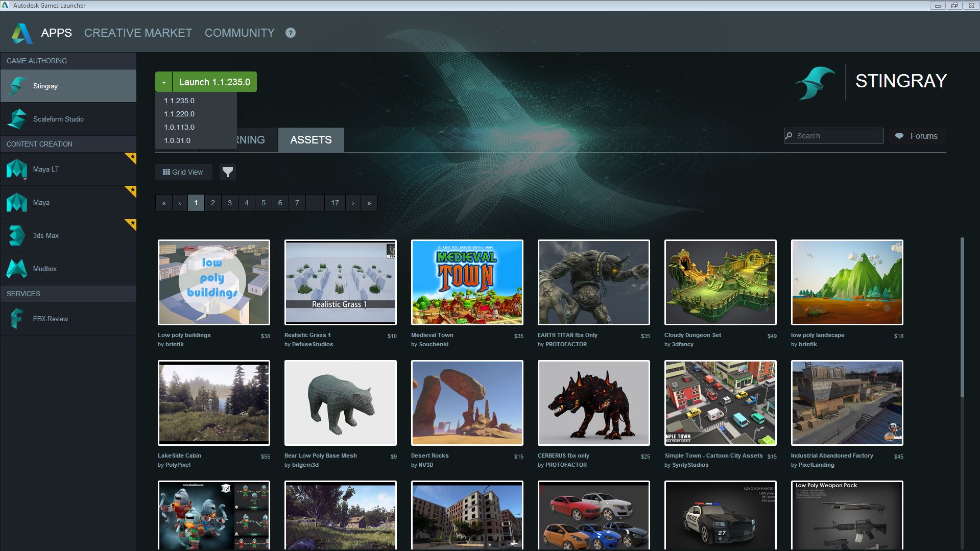980x551 pixels.
Task: Switch to the ASSETS tab
Action: pos(310,139)
